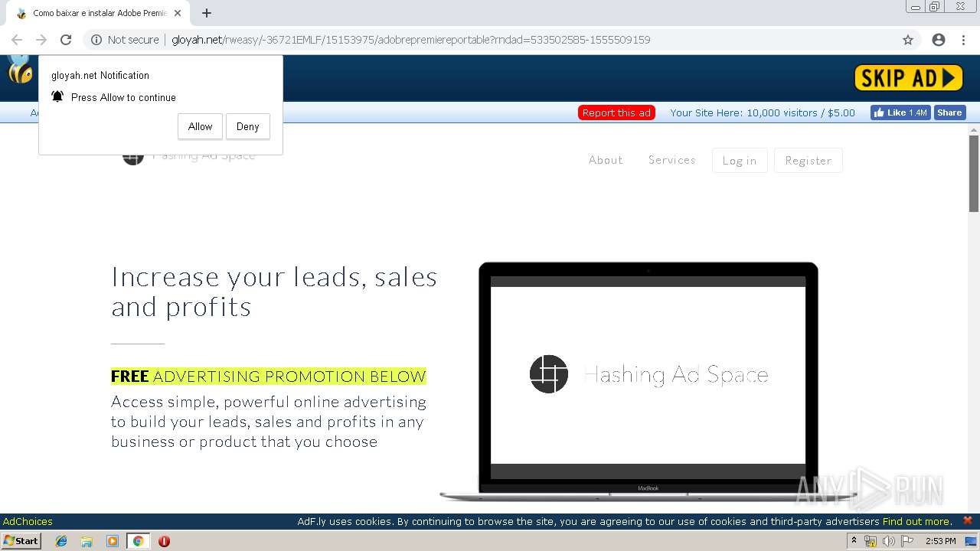Open the Action Center flag icon
Viewport: 980px width, 551px height.
(x=907, y=541)
